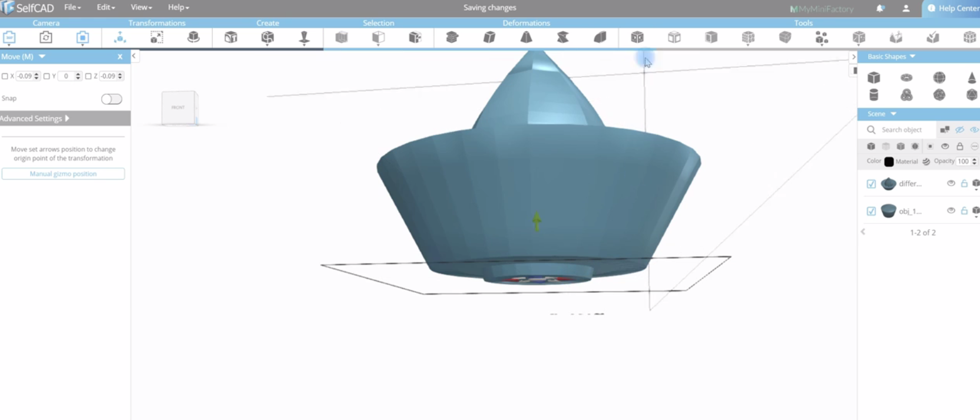Add a cube from Basic Shapes

(874, 77)
